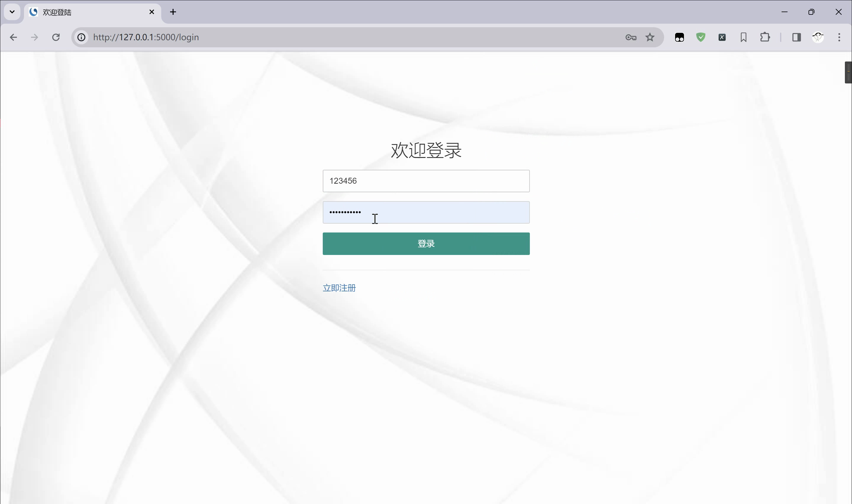Open Chrome's three-dot menu

[839, 37]
